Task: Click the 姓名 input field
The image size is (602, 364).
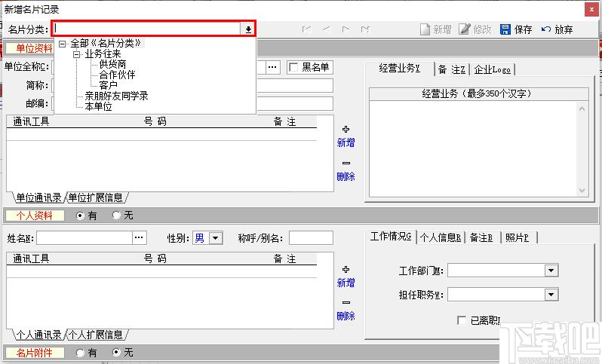Action: coord(84,238)
